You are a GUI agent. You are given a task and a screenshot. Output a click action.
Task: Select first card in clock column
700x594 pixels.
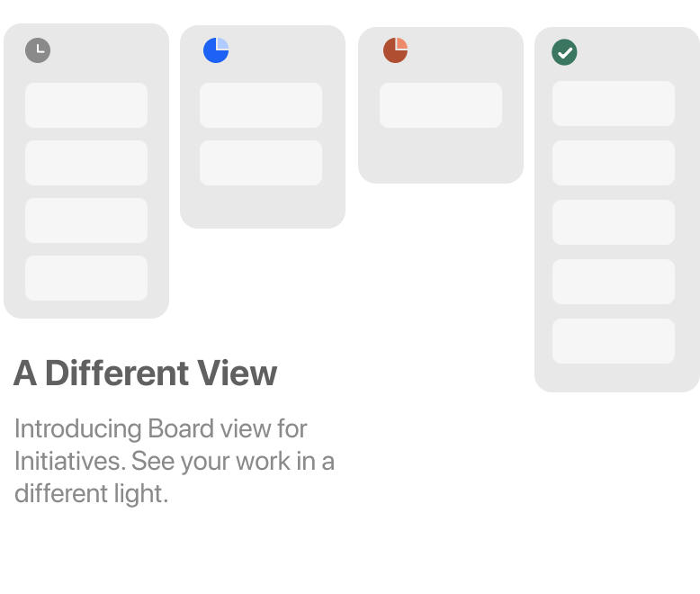pyautogui.click(x=86, y=105)
